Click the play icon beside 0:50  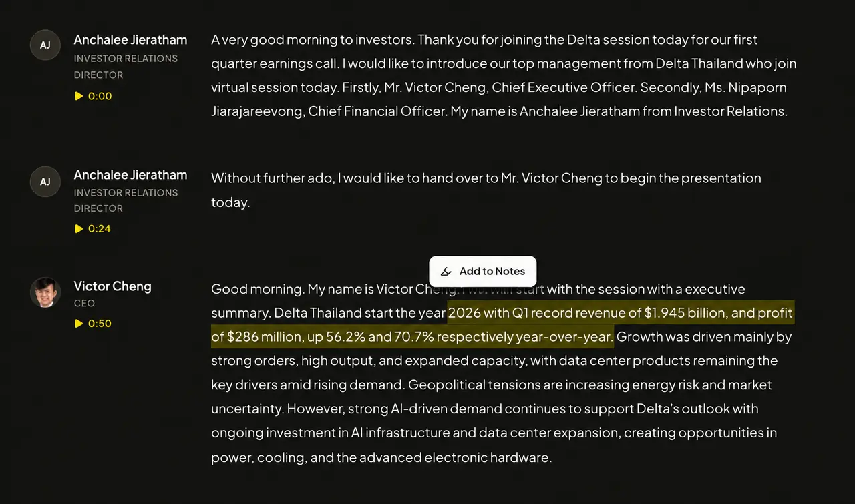pos(79,324)
